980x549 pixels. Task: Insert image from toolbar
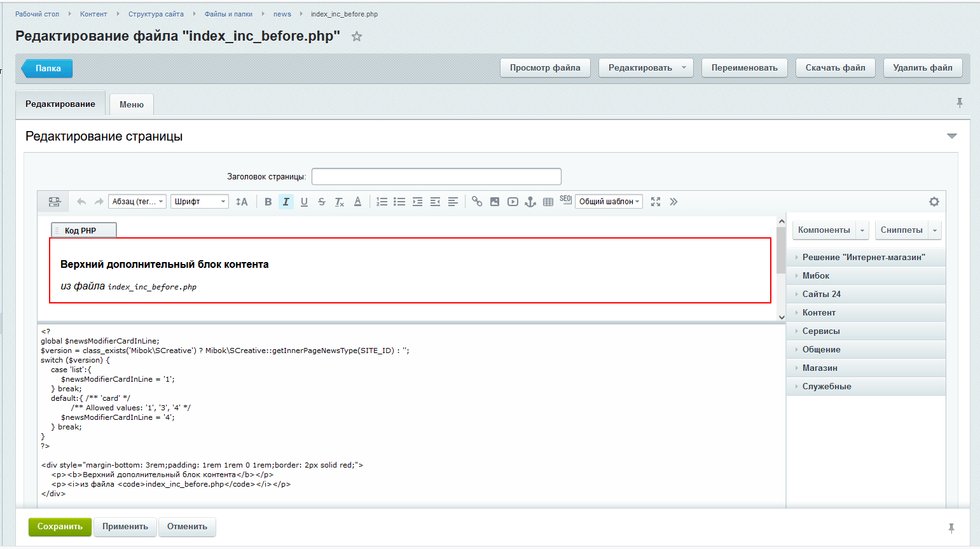[495, 202]
